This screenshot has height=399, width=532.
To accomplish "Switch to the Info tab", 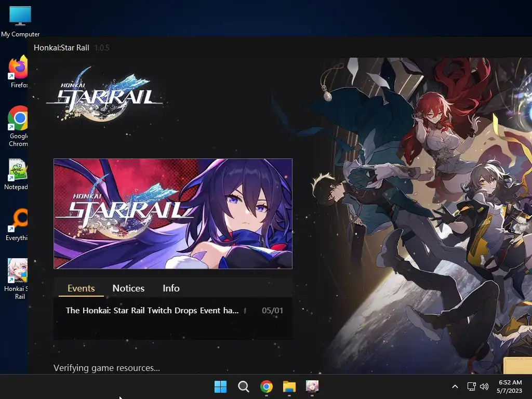I will [171, 288].
